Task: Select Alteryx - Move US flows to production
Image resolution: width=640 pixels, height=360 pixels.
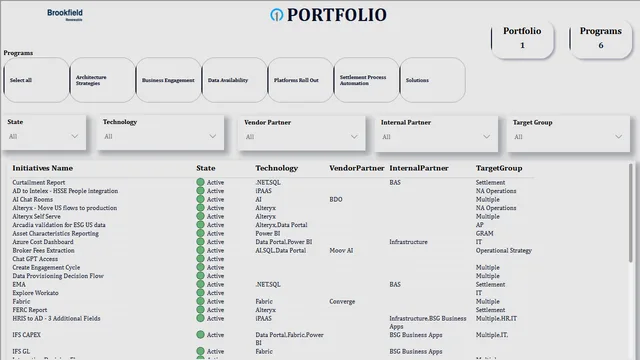Action: (64, 208)
